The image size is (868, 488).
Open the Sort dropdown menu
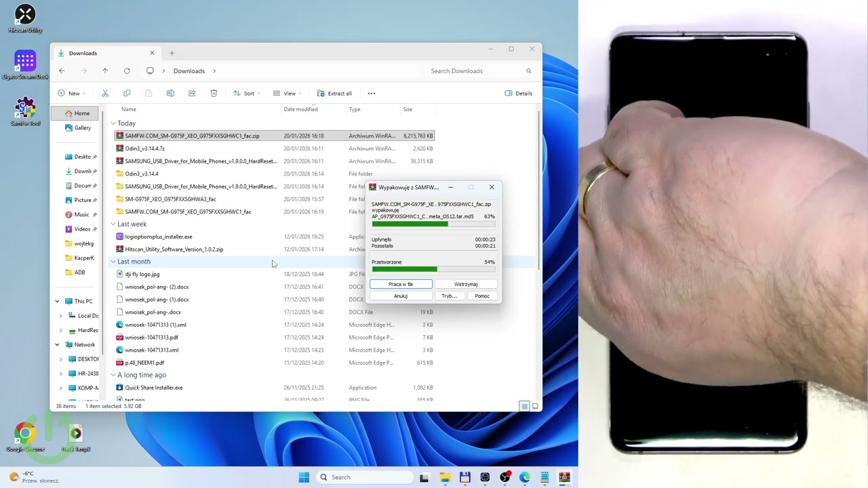[x=247, y=94]
